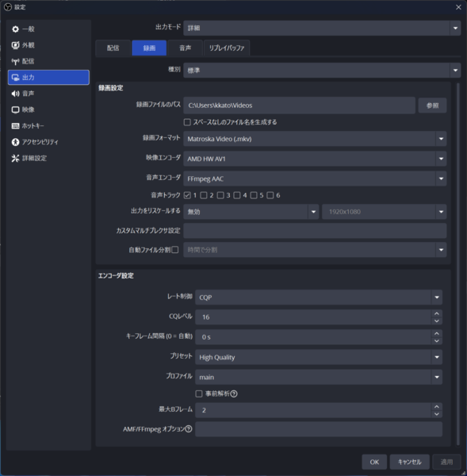Screen dimensions: 467x476
Task: Open the アクセシビリティ accessibility icon
Action: [15, 142]
